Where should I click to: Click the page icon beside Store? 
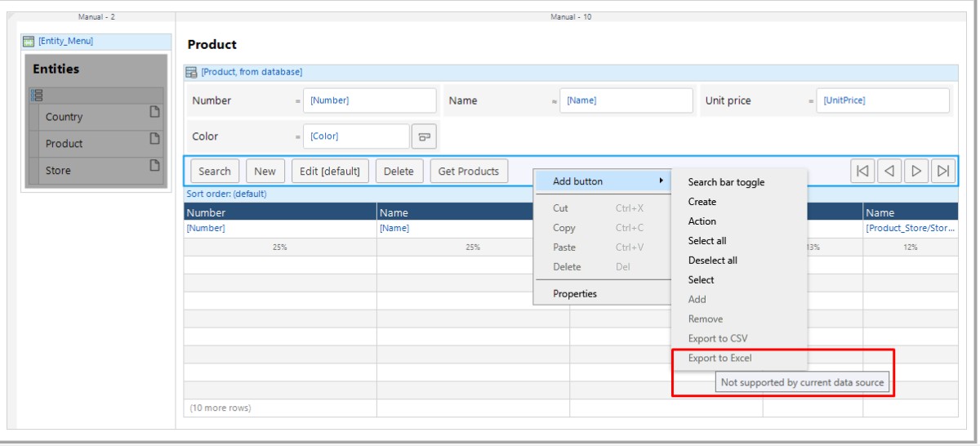pos(151,167)
